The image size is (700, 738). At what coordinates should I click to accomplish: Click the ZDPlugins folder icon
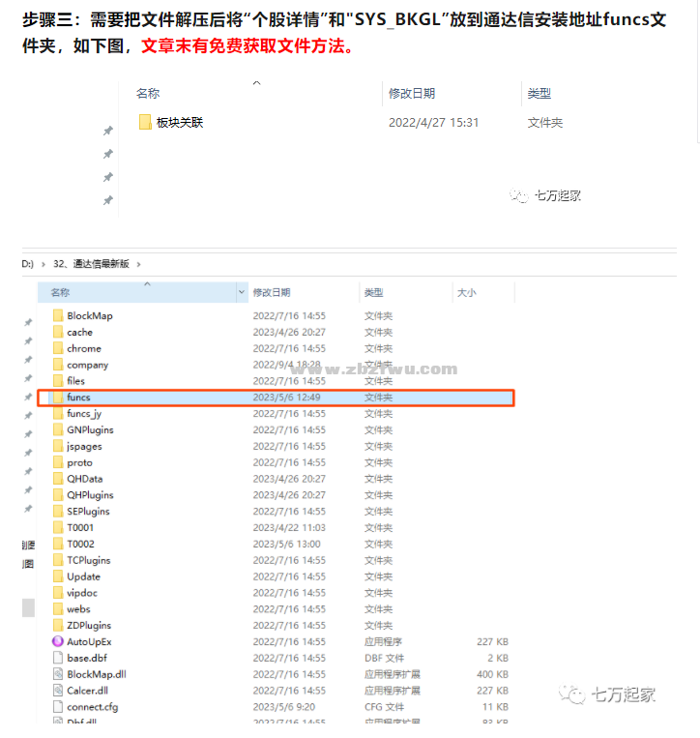pos(58,625)
